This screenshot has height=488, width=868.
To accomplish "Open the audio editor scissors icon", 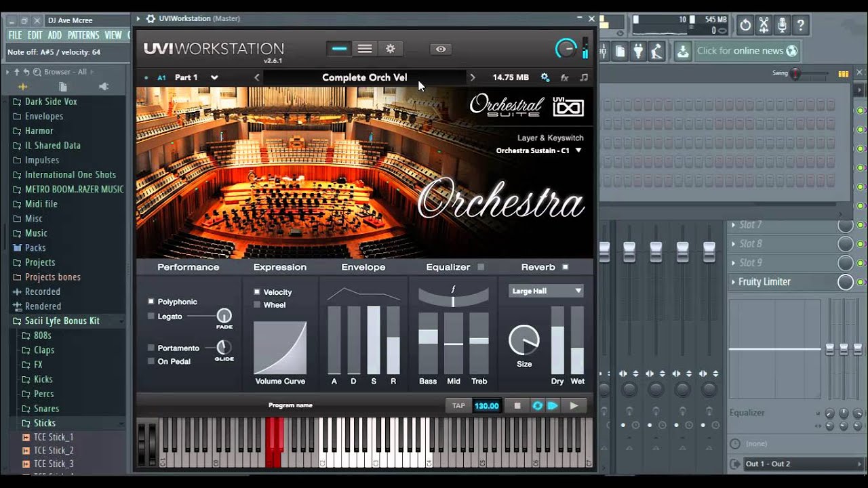I will (x=764, y=25).
